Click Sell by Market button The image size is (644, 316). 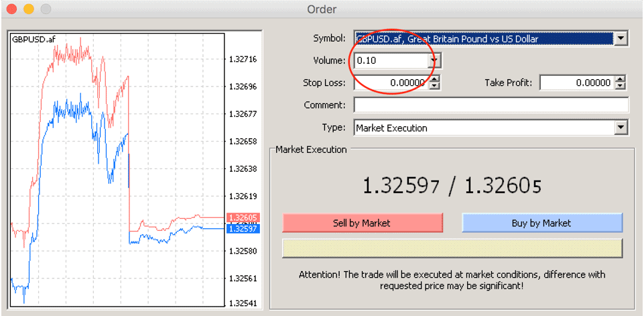pyautogui.click(x=363, y=223)
